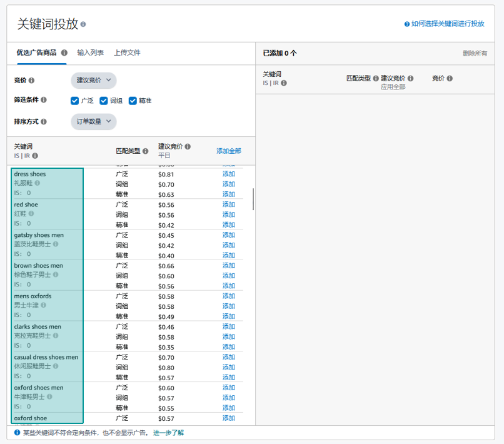Add gatsby shoes men 广泛 at $0.45
504x444 pixels.
(228, 235)
